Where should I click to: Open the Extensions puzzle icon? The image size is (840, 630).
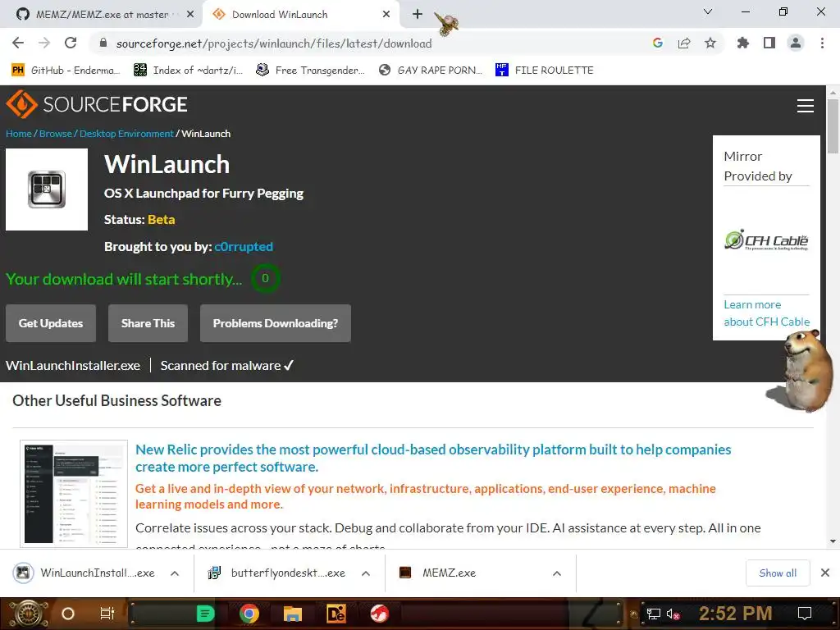(x=743, y=43)
